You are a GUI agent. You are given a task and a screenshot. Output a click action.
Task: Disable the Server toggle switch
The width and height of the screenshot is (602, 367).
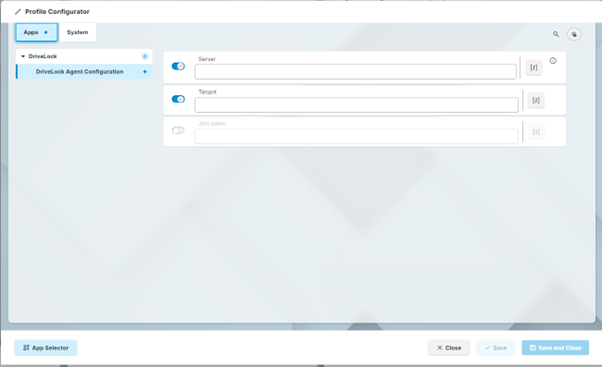pos(178,66)
